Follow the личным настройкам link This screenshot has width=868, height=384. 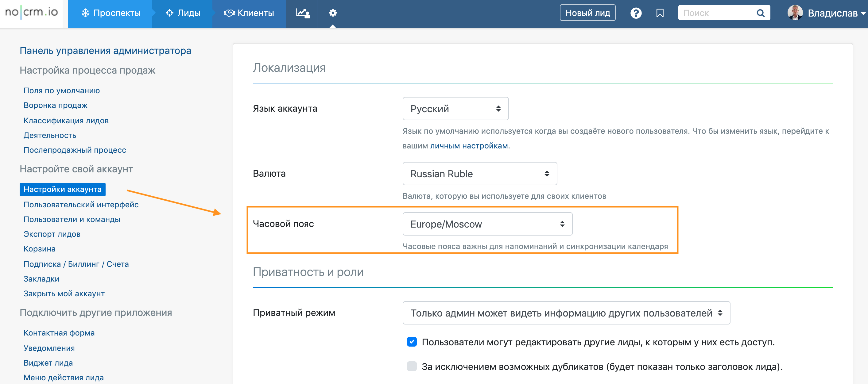pyautogui.click(x=469, y=146)
